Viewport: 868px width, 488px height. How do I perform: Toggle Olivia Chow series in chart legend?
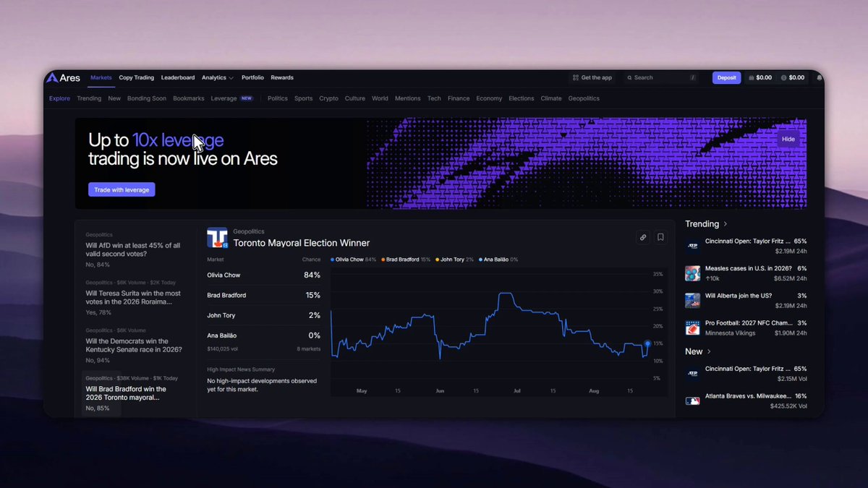tap(354, 260)
